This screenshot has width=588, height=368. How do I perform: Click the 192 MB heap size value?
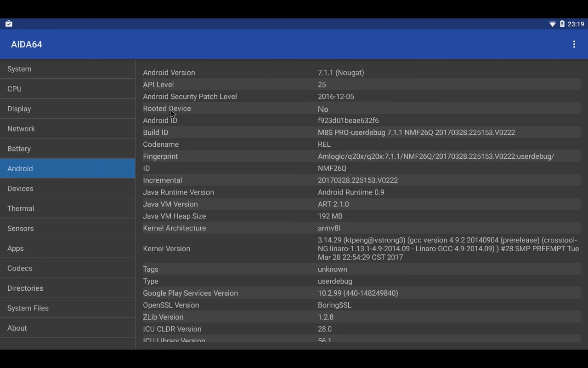pyautogui.click(x=330, y=216)
